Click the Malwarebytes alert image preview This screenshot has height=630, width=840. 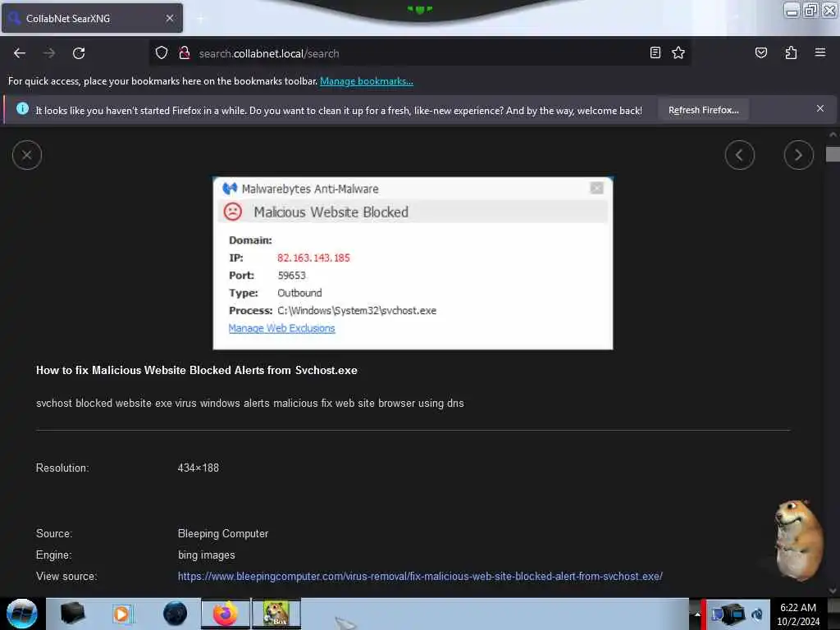click(x=413, y=263)
